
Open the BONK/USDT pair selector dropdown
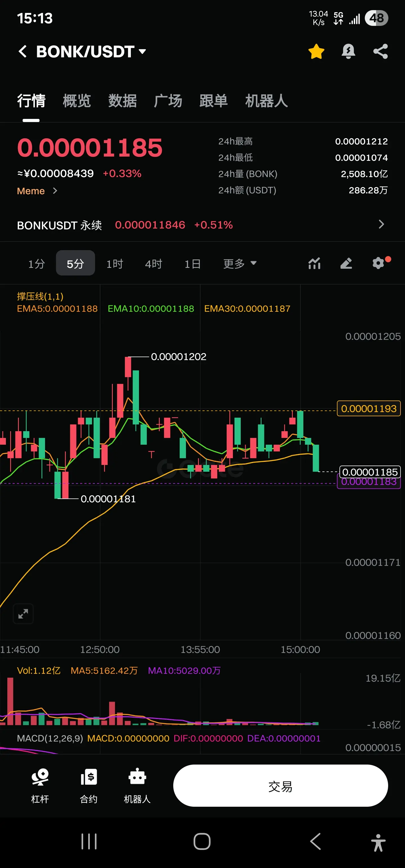click(x=91, y=51)
